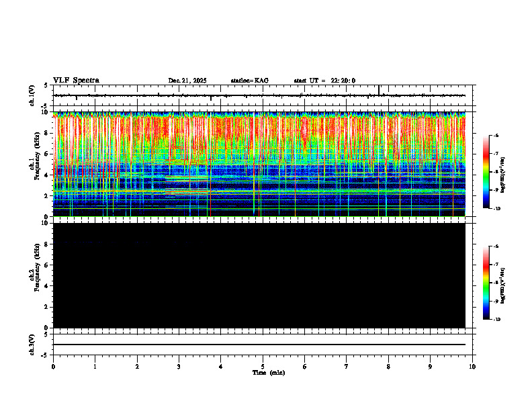The image size is (532, 411).
Task: Click the "5" tick on the Time axis
Action: [x=263, y=367]
